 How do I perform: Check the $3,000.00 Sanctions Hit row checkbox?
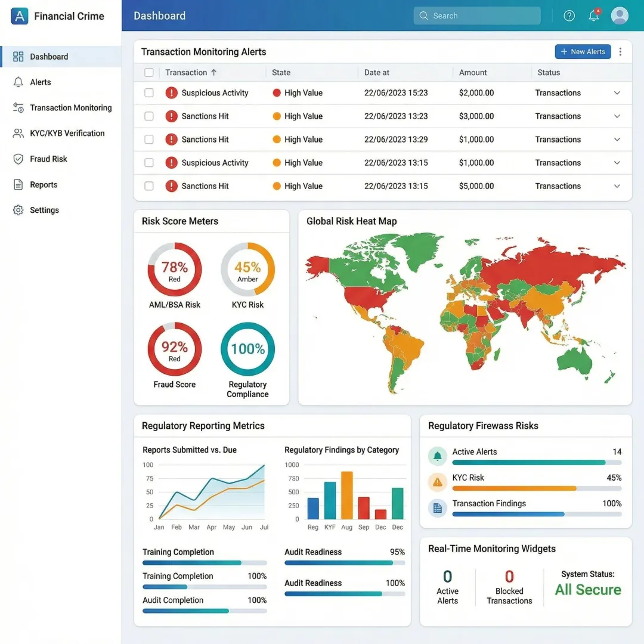click(x=149, y=116)
